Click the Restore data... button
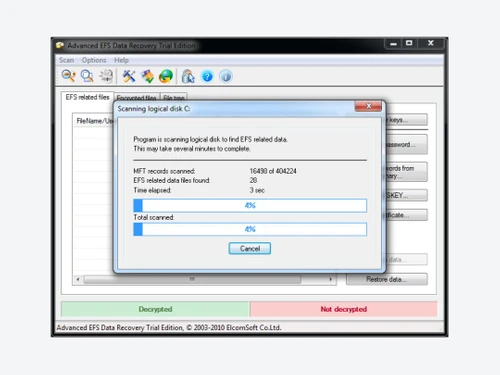Image resolution: width=500 pixels, height=375 pixels. 387,279
